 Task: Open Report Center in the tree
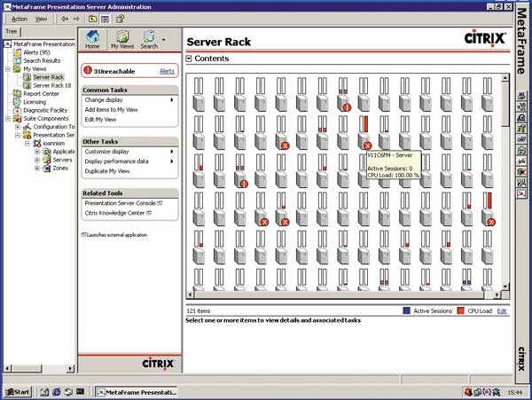[41, 94]
